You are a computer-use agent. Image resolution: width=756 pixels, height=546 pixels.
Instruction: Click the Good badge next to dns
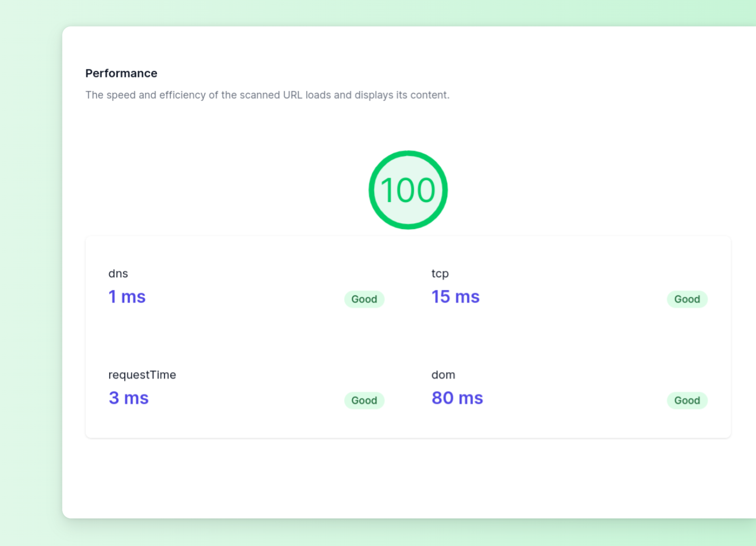pyautogui.click(x=364, y=299)
